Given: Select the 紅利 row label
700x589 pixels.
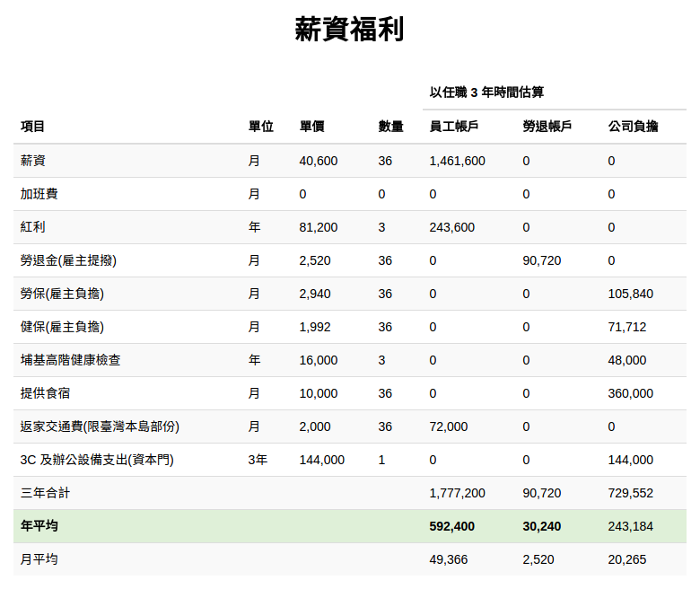Looking at the screenshot, I should [32, 227].
